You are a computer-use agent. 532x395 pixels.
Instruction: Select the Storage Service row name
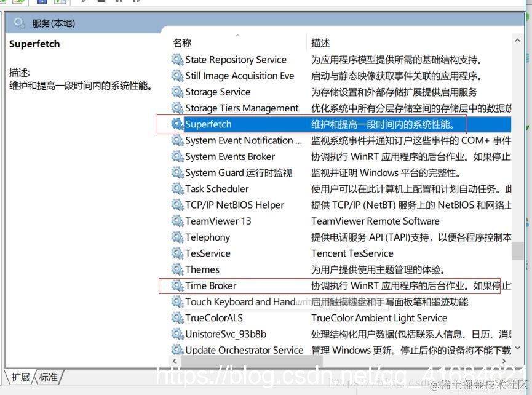click(x=218, y=92)
